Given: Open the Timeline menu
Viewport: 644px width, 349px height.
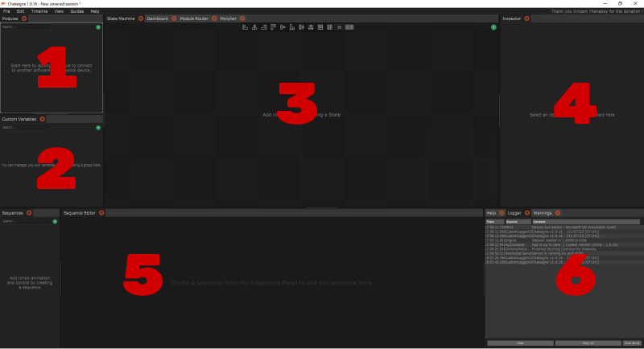Looking at the screenshot, I should coord(39,11).
